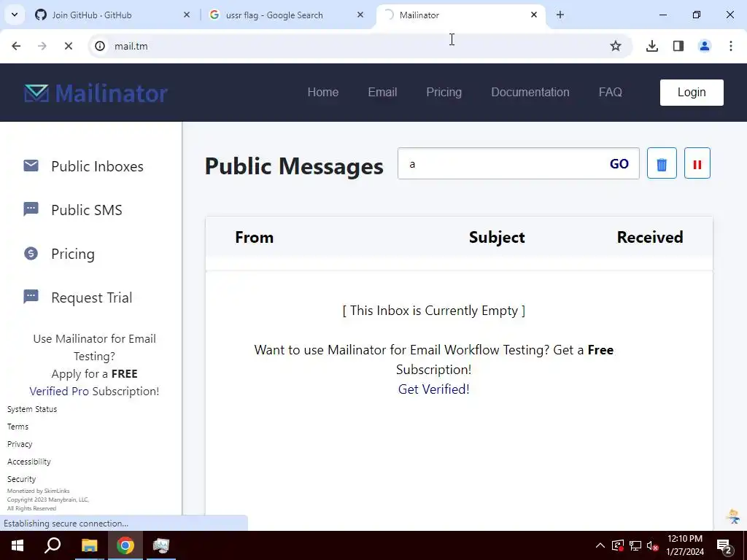747x560 pixels.
Task: Open Chrome downloads icon
Action: 651,46
